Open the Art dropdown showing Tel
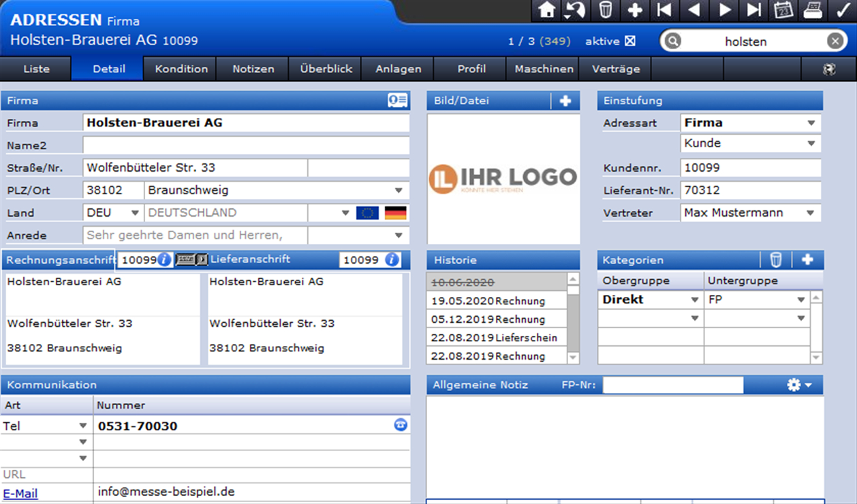The width and height of the screenshot is (857, 504). click(83, 426)
